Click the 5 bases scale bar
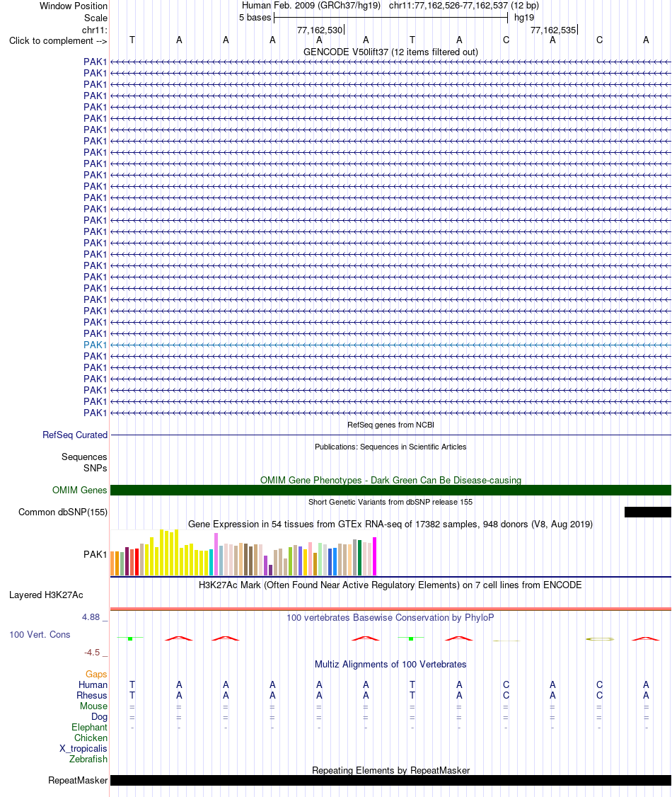672x797 pixels. (x=390, y=18)
